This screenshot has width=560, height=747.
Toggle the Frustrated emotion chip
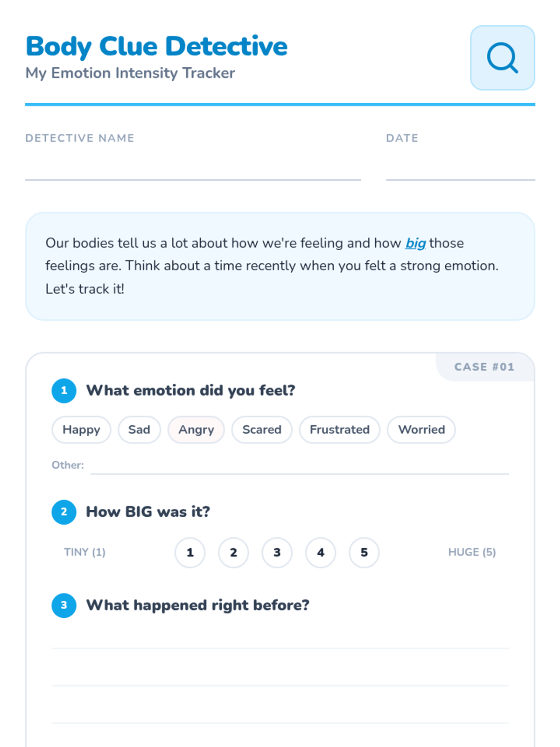click(339, 430)
